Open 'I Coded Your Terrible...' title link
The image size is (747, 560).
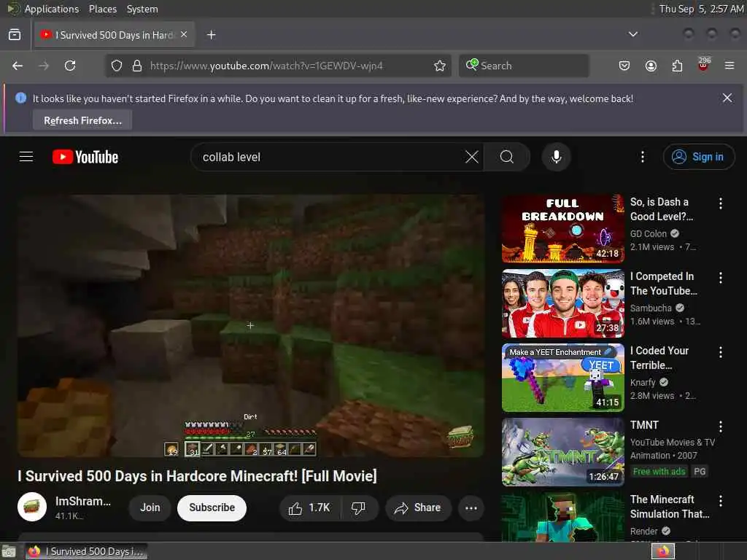pos(659,357)
